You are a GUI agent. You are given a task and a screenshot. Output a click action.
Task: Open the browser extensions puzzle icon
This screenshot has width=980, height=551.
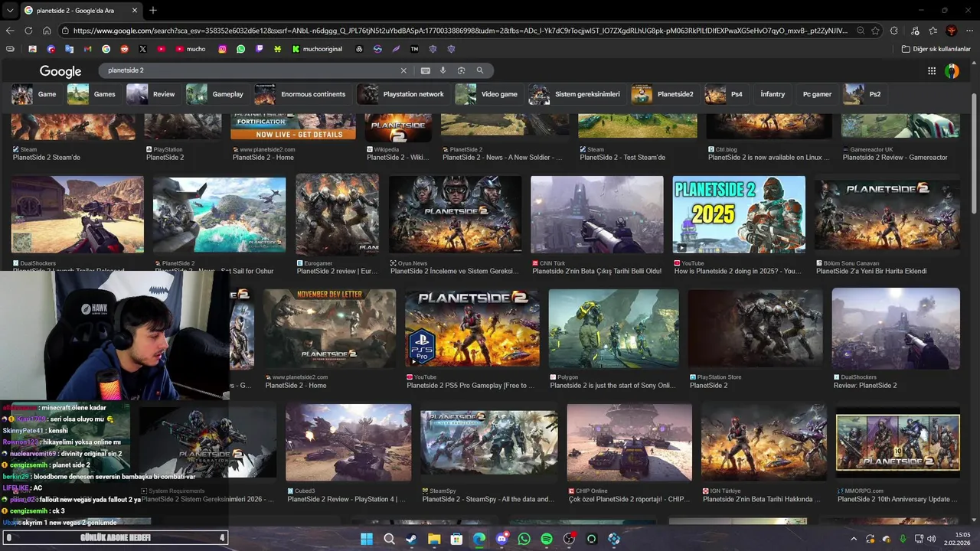point(894,31)
